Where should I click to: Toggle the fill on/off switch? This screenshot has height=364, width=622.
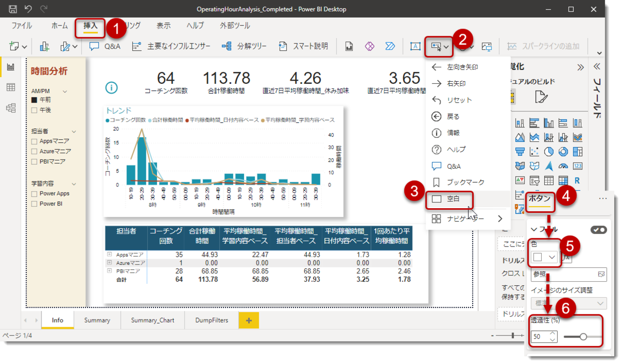[599, 230]
